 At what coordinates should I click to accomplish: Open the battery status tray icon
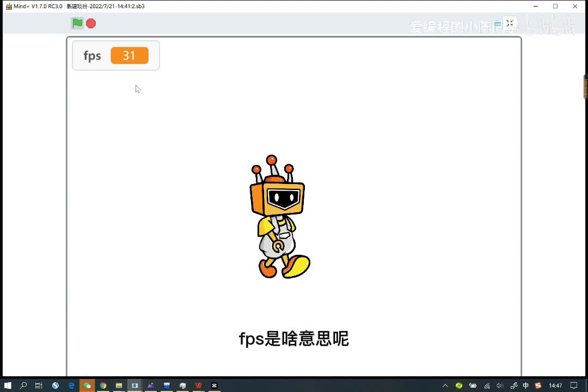473,385
